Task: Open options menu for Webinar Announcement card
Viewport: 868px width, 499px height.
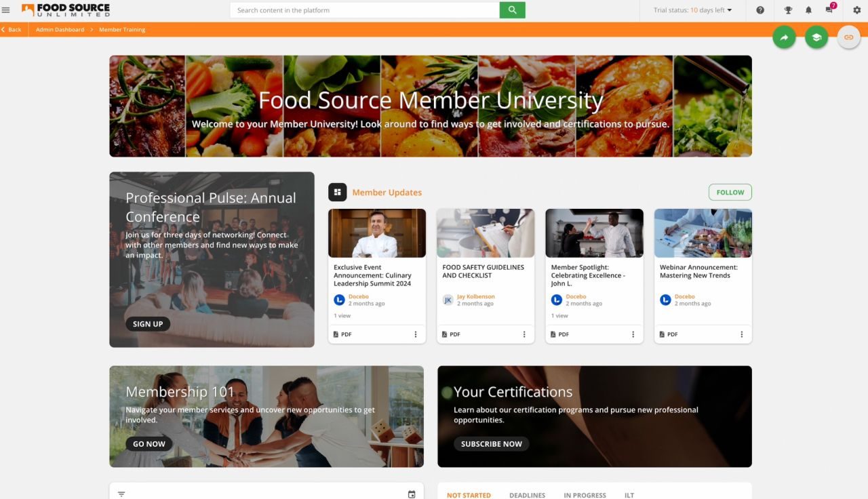Action: coord(742,334)
